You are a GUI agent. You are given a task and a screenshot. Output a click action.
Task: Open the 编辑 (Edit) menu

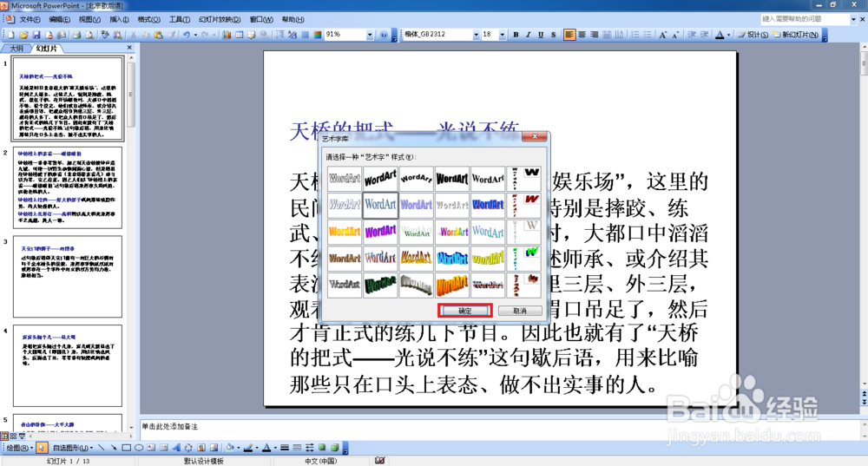coord(59,19)
